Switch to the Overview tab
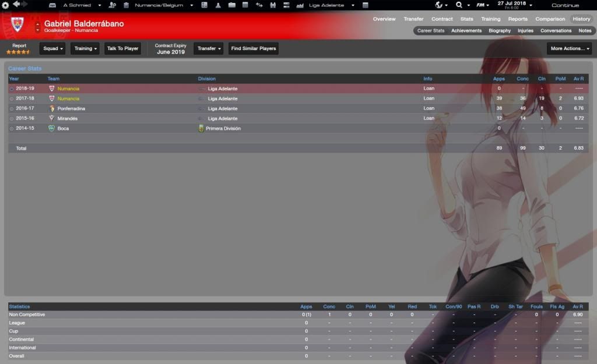This screenshot has height=364, width=597. click(384, 19)
